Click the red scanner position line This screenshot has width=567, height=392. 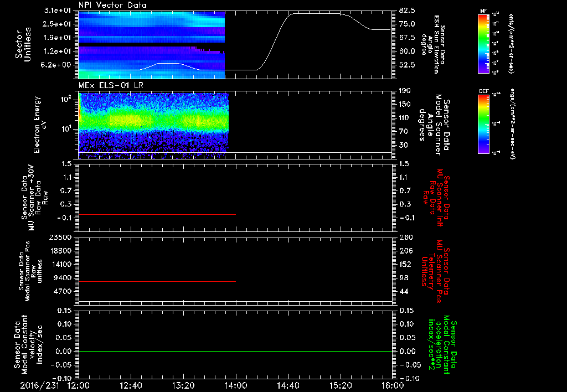pyautogui.click(x=157, y=281)
